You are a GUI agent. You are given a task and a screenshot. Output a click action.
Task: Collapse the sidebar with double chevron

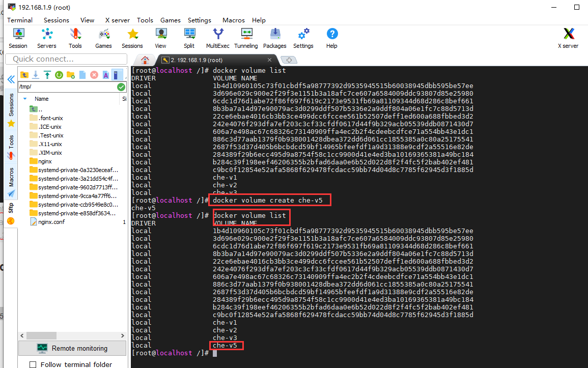[11, 79]
